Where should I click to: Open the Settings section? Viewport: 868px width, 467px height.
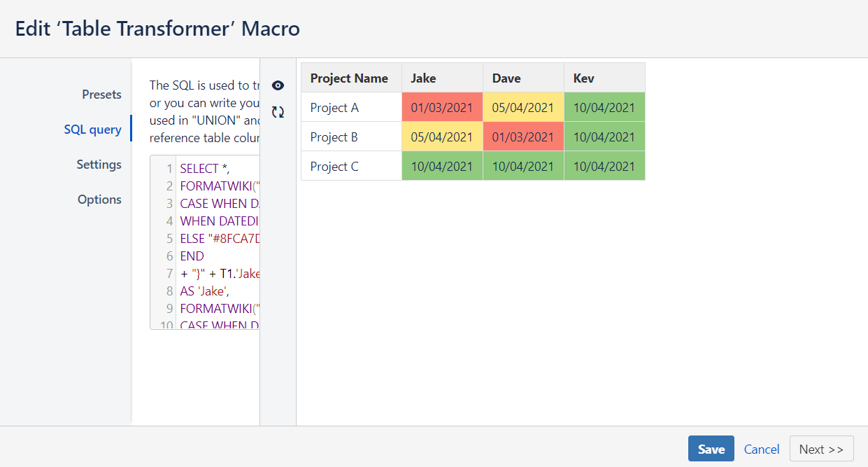point(99,164)
